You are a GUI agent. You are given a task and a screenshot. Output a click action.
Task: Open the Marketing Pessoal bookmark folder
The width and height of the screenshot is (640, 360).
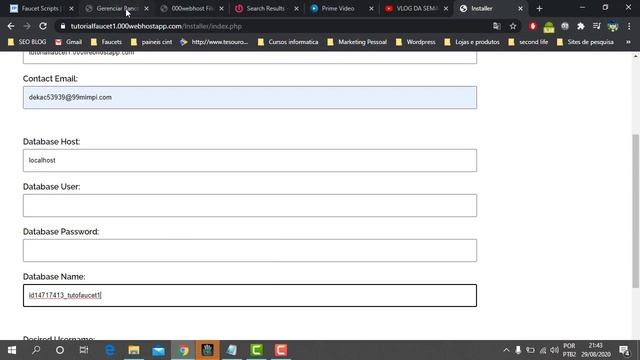click(357, 42)
